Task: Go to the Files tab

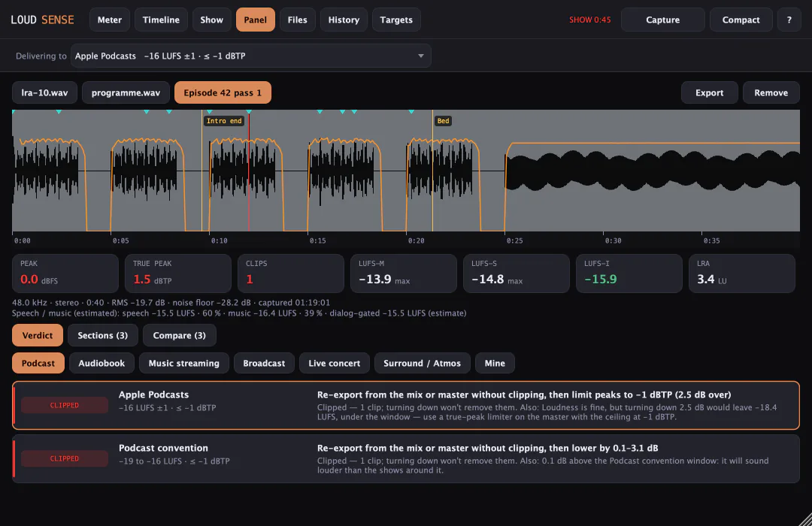Action: (x=297, y=20)
